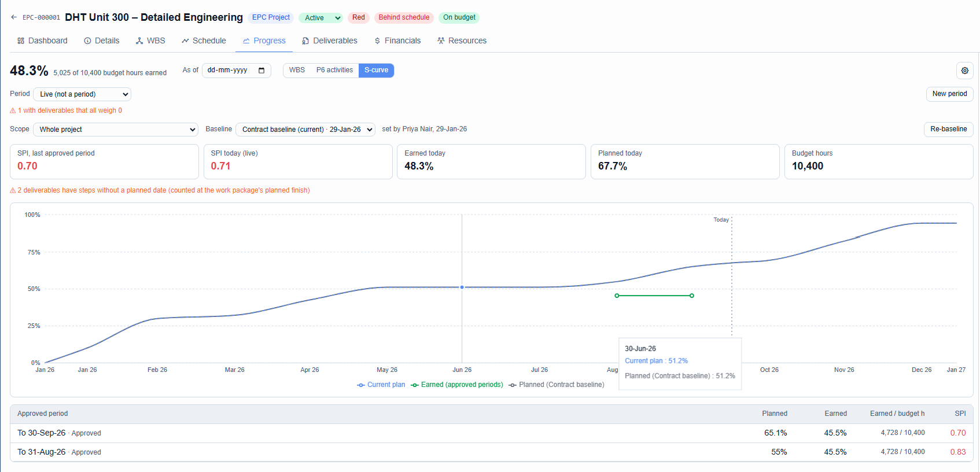Screen dimensions: 980x472
Task: Click the Re-baseline button
Action: 948,129
